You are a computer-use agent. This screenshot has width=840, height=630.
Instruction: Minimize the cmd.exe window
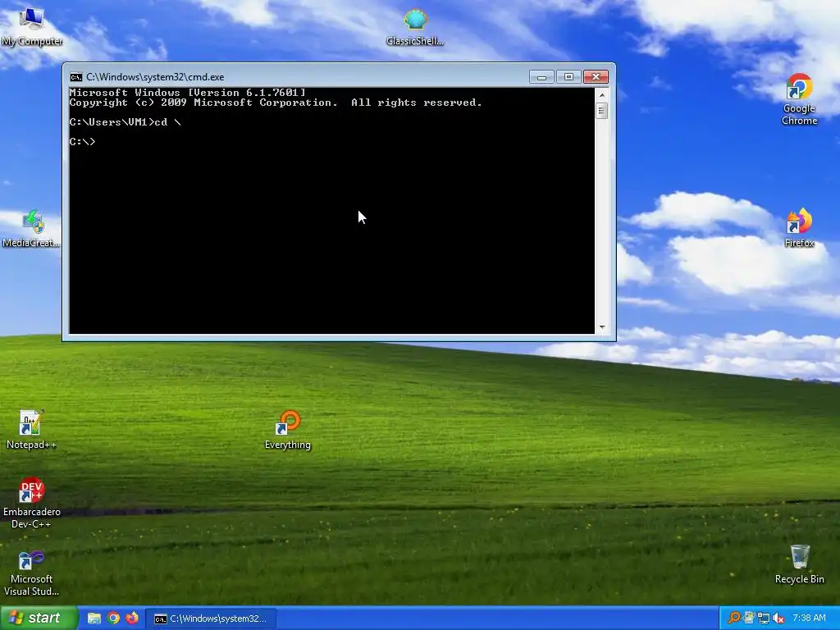541,77
